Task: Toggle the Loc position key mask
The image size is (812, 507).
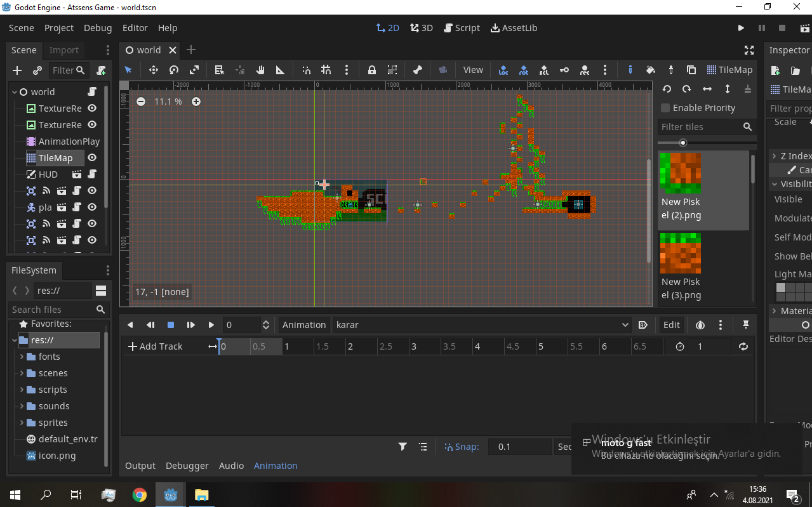Action: 503,70
